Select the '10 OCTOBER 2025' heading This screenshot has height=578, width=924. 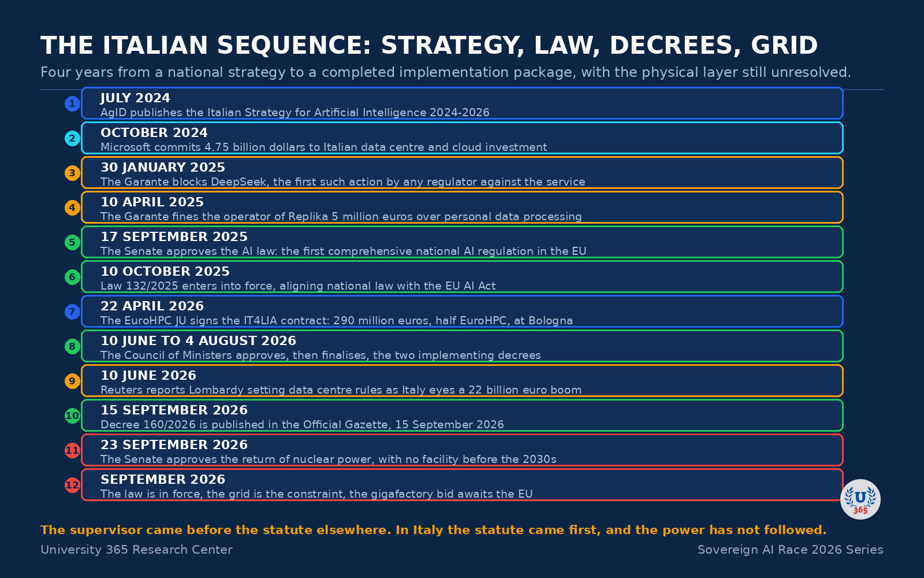tap(165, 272)
